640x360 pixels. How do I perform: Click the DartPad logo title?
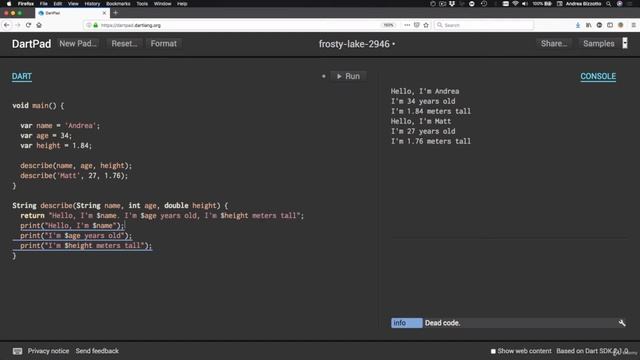point(31,44)
